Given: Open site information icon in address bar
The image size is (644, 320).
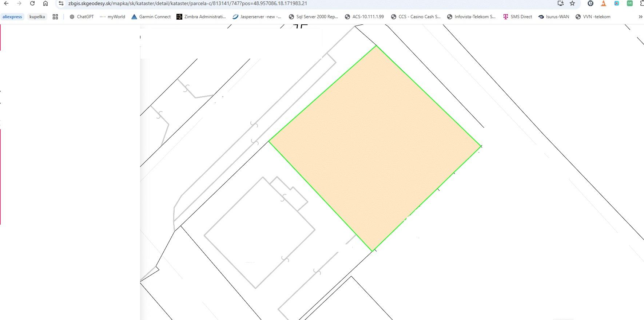Looking at the screenshot, I should 61,3.
